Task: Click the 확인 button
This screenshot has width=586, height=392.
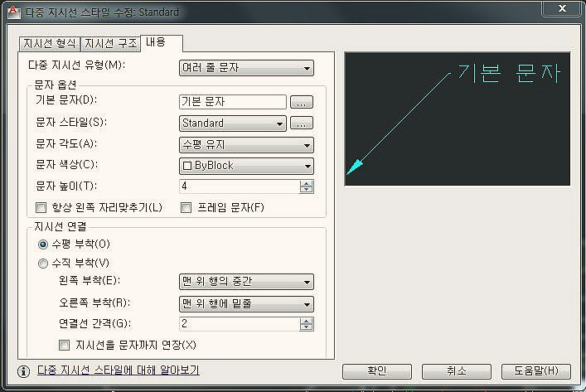Action: pos(376,371)
